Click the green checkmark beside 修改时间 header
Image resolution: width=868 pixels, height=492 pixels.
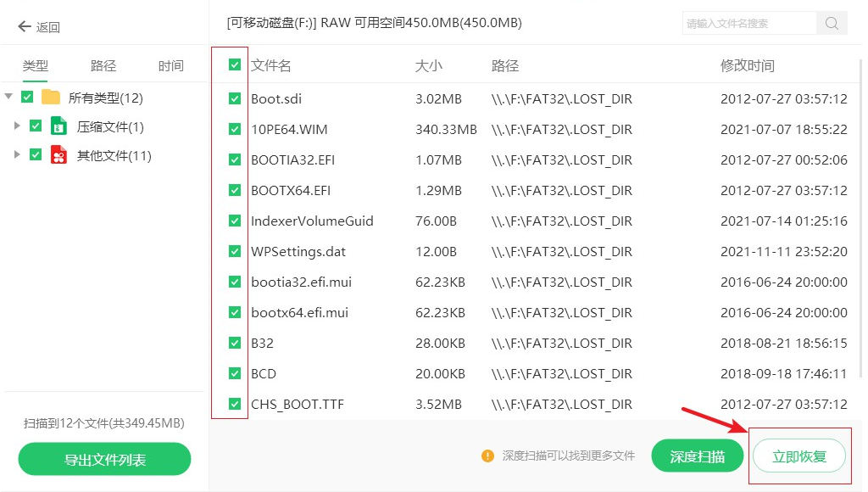233,64
